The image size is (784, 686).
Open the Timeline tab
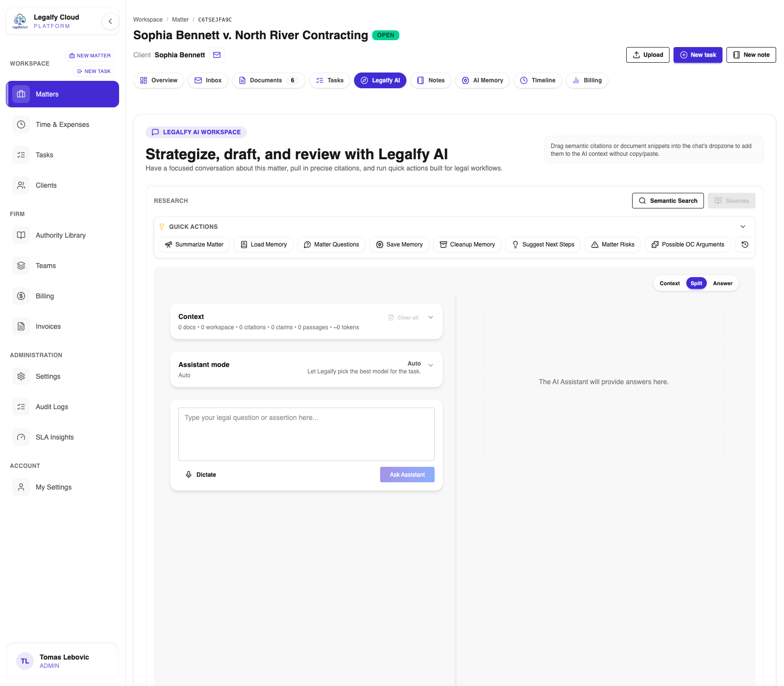(538, 80)
